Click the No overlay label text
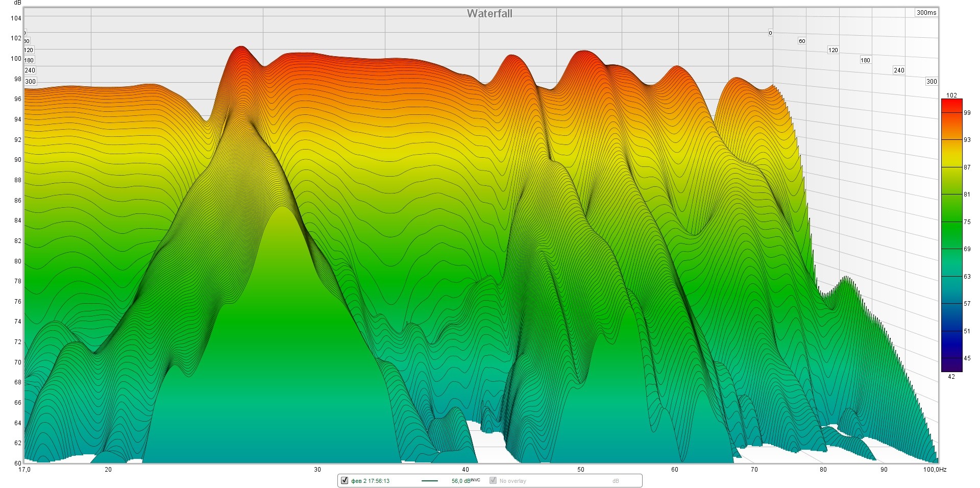The width and height of the screenshot is (980, 488). (x=512, y=481)
